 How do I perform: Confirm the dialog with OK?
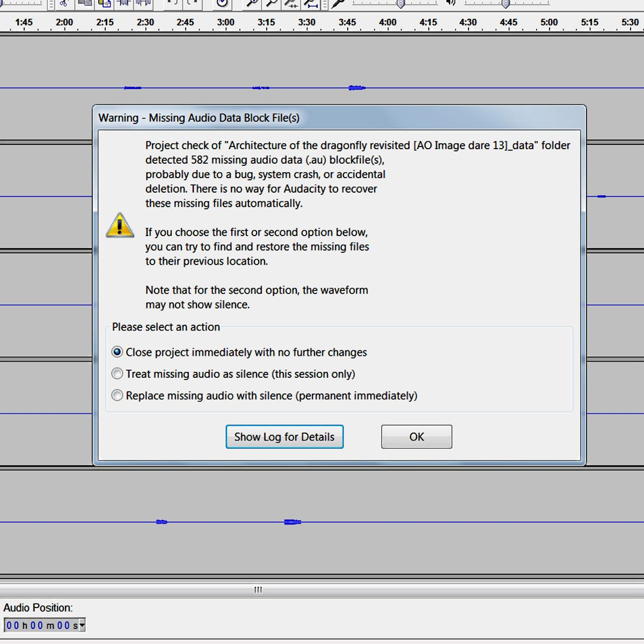point(417,437)
